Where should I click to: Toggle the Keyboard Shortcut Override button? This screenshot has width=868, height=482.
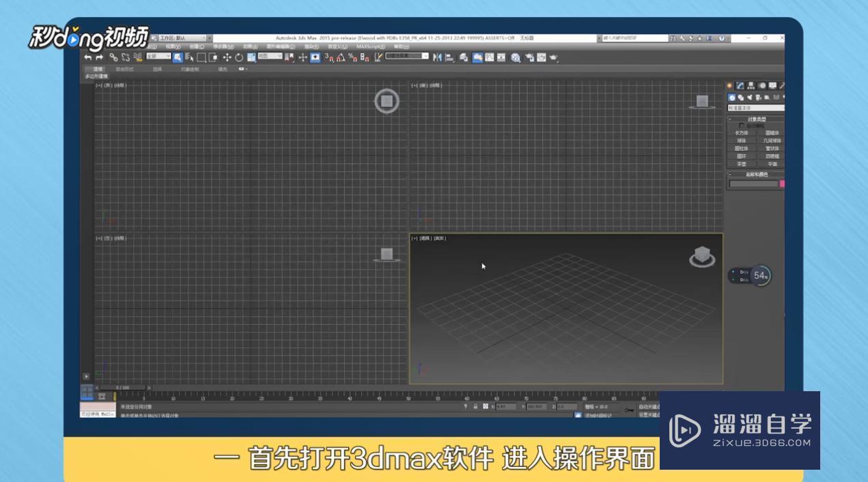pos(315,57)
